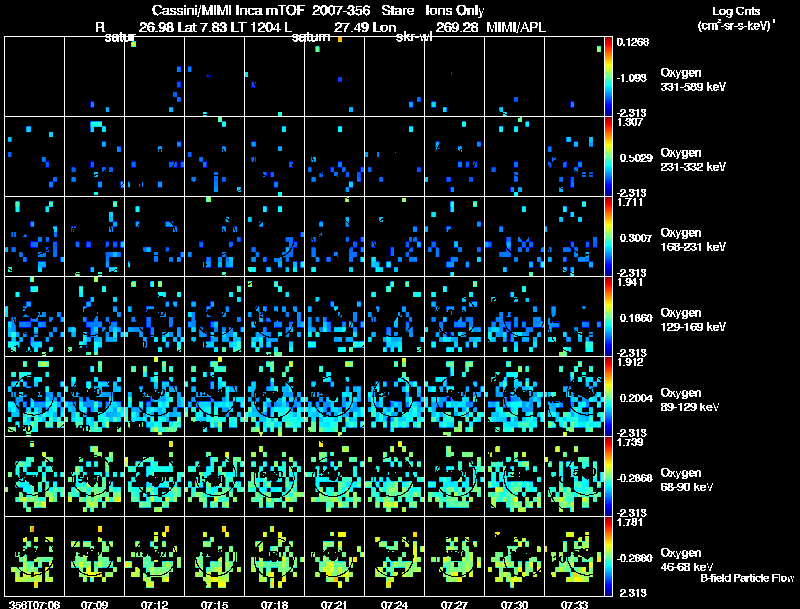Click the Oxygen 68-90 keV label
Image resolution: width=800 pixels, height=609 pixels.
(689, 479)
